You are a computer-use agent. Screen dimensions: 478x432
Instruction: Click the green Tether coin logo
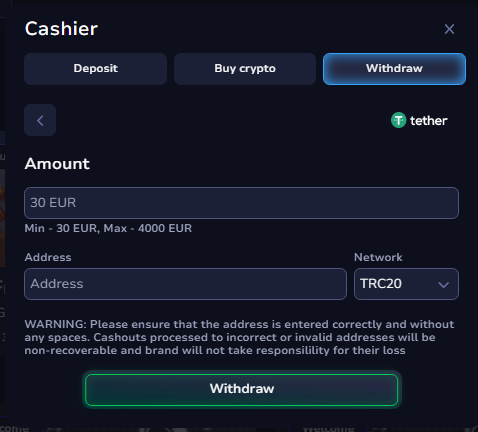tap(398, 120)
